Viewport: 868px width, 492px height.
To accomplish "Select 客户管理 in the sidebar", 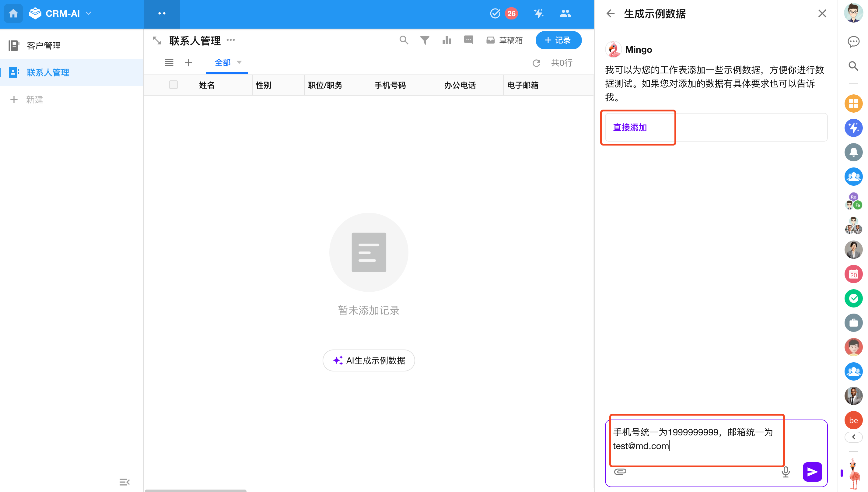I will tap(44, 46).
